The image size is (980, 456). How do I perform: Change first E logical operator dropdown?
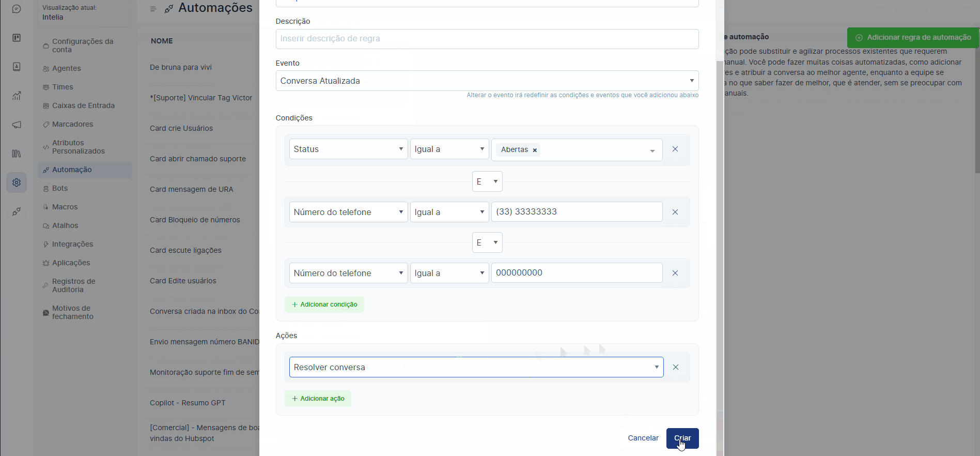point(487,181)
